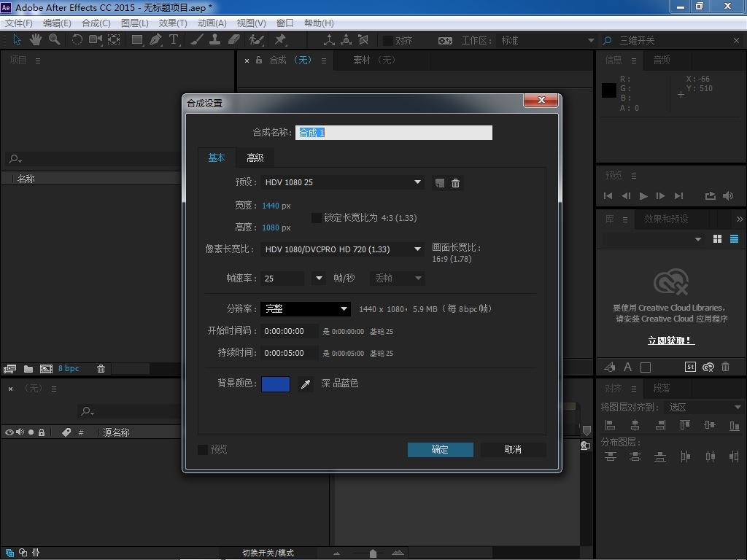747x560 pixels.
Task: Select the Brush tool
Action: pos(197,39)
